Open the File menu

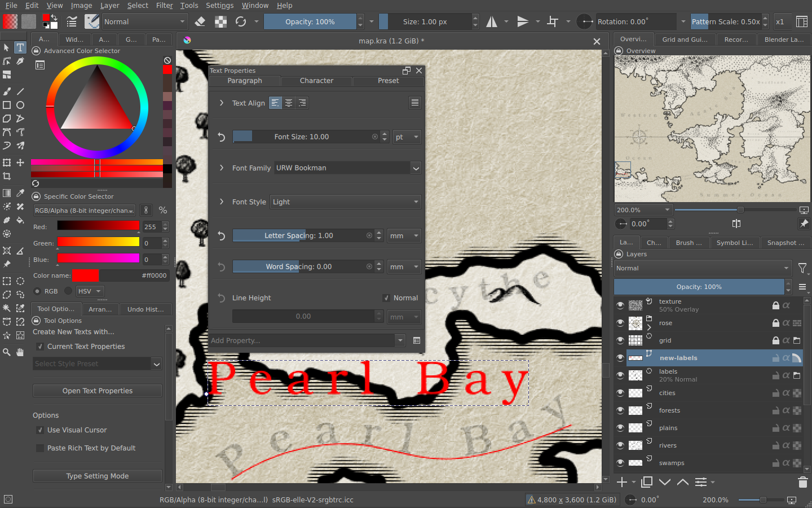[x=11, y=5]
